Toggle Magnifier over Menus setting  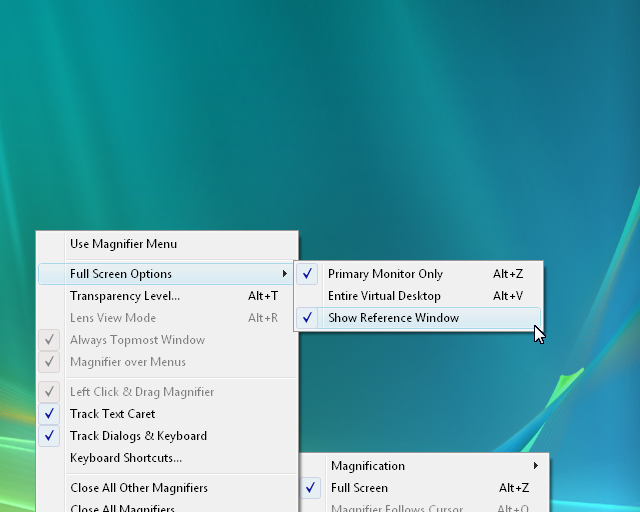click(x=127, y=362)
